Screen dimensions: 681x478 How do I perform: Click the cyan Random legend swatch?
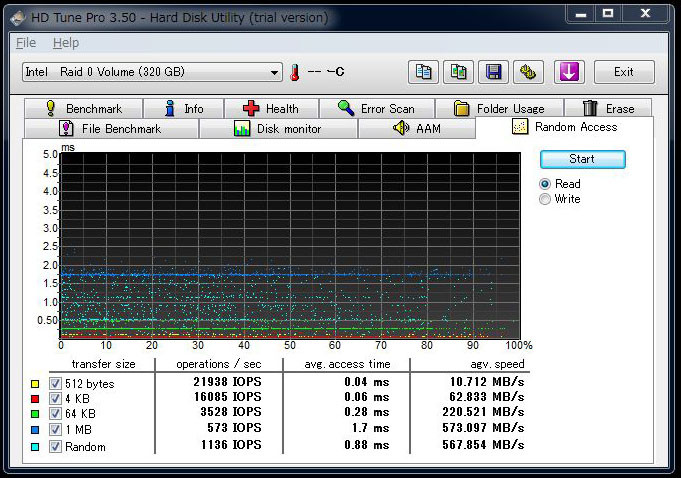pyautogui.click(x=35, y=447)
